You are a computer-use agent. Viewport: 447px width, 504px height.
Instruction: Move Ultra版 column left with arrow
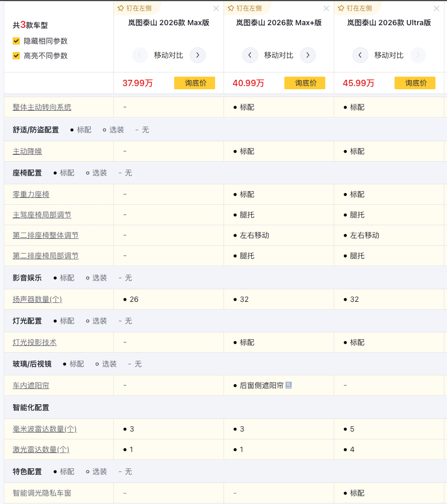click(x=360, y=55)
